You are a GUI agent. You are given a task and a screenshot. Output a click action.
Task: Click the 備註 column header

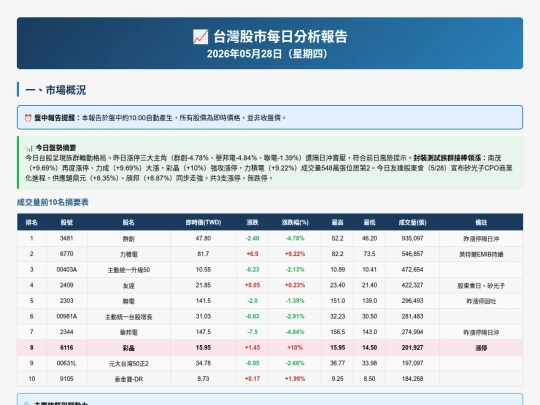point(481,222)
